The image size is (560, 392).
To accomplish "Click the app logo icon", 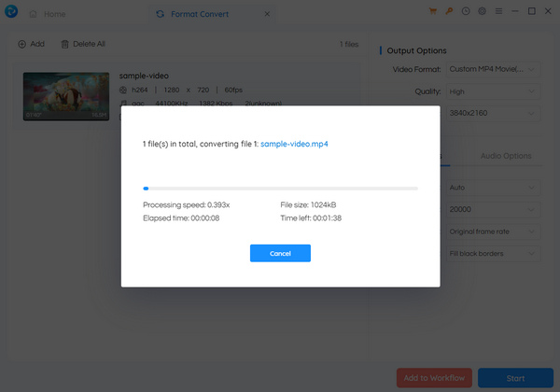I will click(x=11, y=11).
